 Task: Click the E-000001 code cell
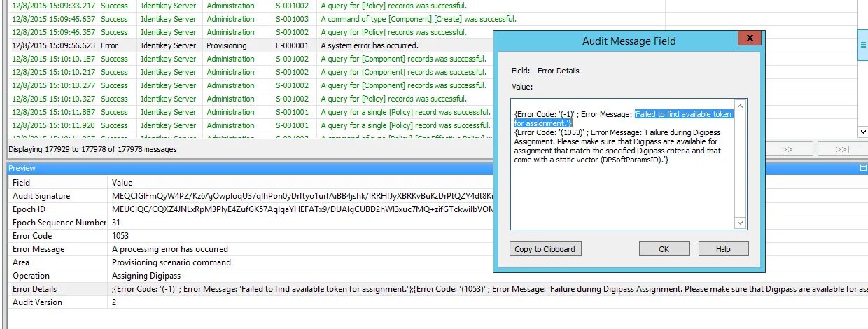pyautogui.click(x=293, y=45)
